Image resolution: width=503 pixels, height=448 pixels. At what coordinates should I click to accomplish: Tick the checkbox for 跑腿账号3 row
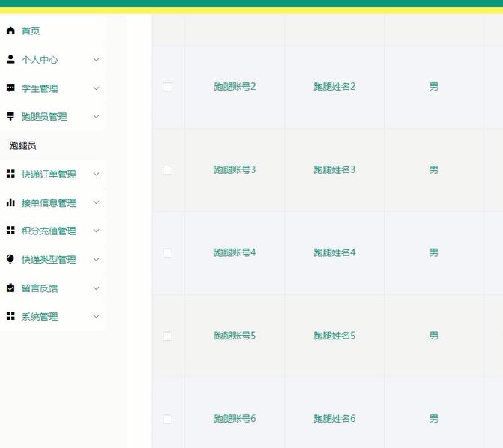pos(167,170)
